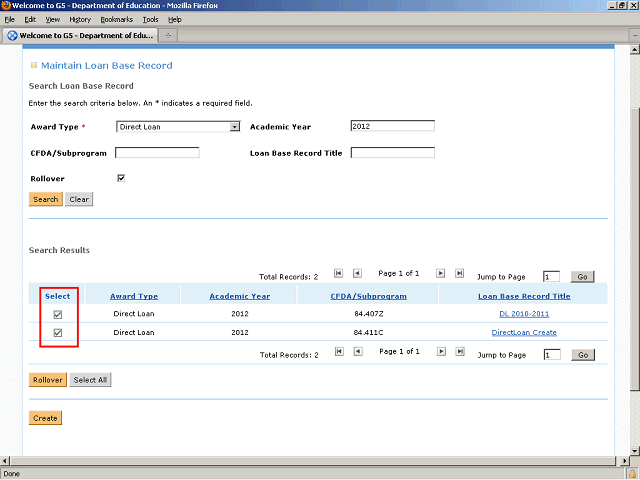Click the Academic Year input field
This screenshot has height=480, width=640.
(393, 126)
